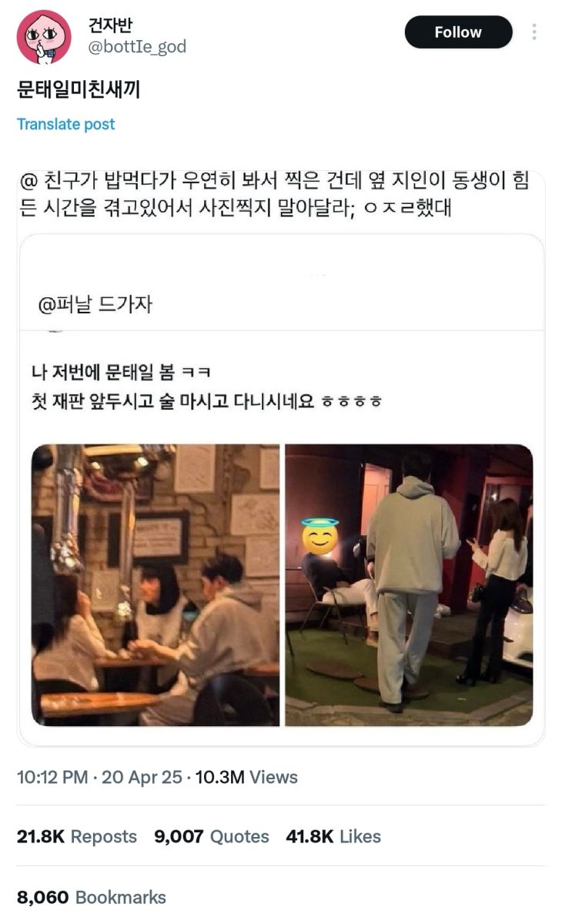Open the street photo with gray hoodie
Image resolution: width=562 pixels, height=924 pixels.
[409, 585]
